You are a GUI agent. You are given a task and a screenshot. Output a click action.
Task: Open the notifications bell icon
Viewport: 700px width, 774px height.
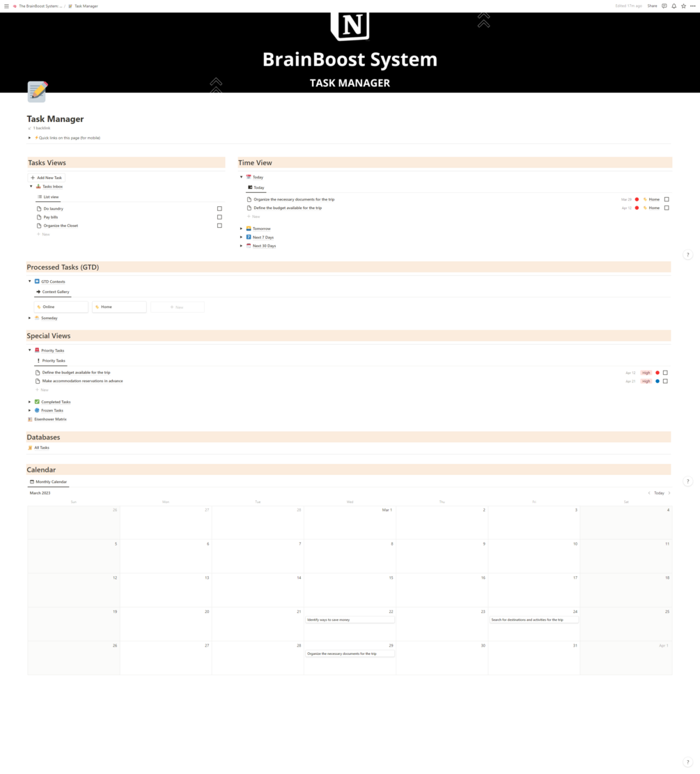point(674,6)
